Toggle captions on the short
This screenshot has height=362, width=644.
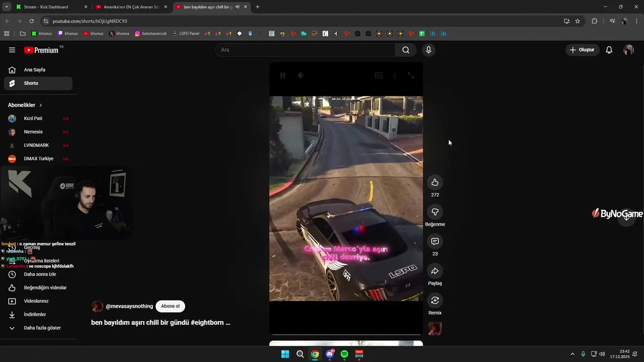(378, 75)
